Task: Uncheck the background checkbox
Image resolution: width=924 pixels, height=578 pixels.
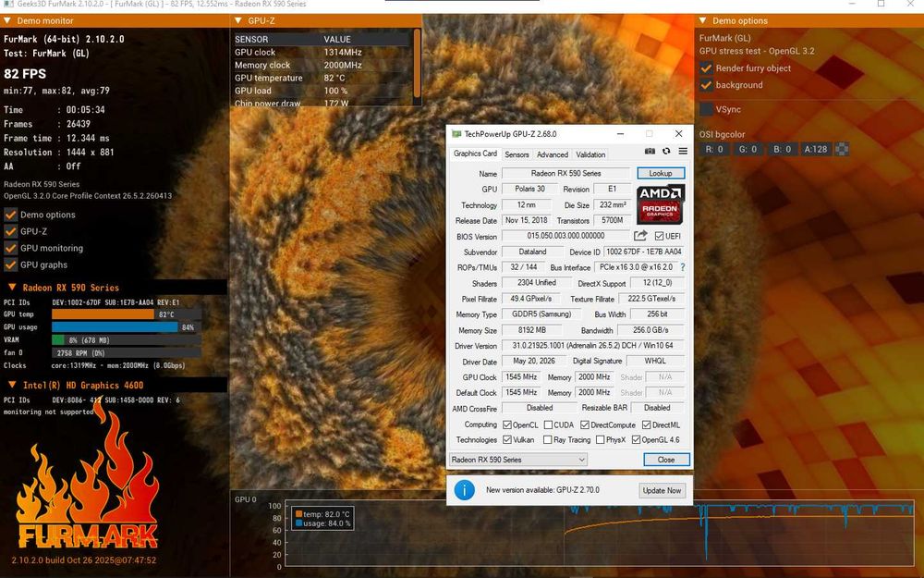Action: (x=706, y=85)
